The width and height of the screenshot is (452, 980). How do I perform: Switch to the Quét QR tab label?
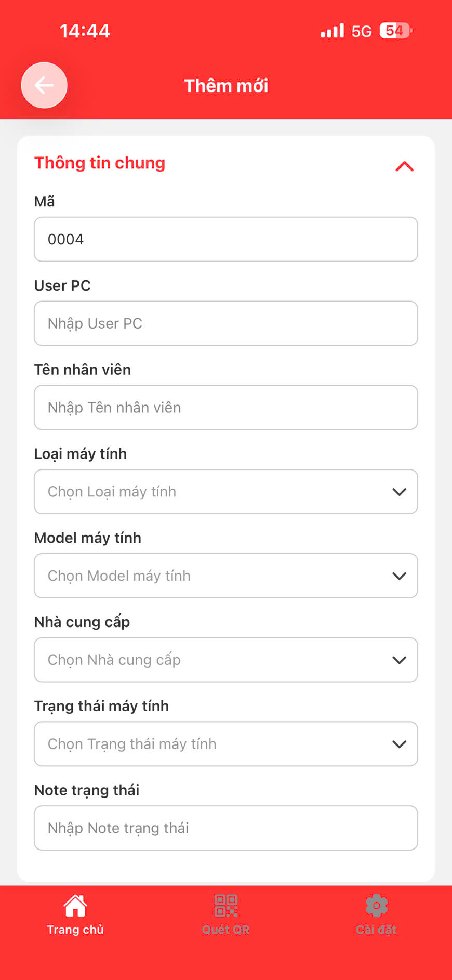[226, 930]
